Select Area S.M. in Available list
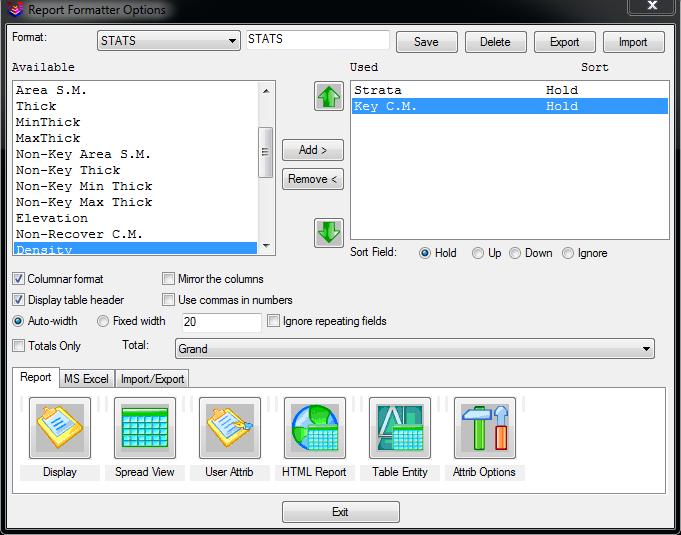 pyautogui.click(x=136, y=90)
